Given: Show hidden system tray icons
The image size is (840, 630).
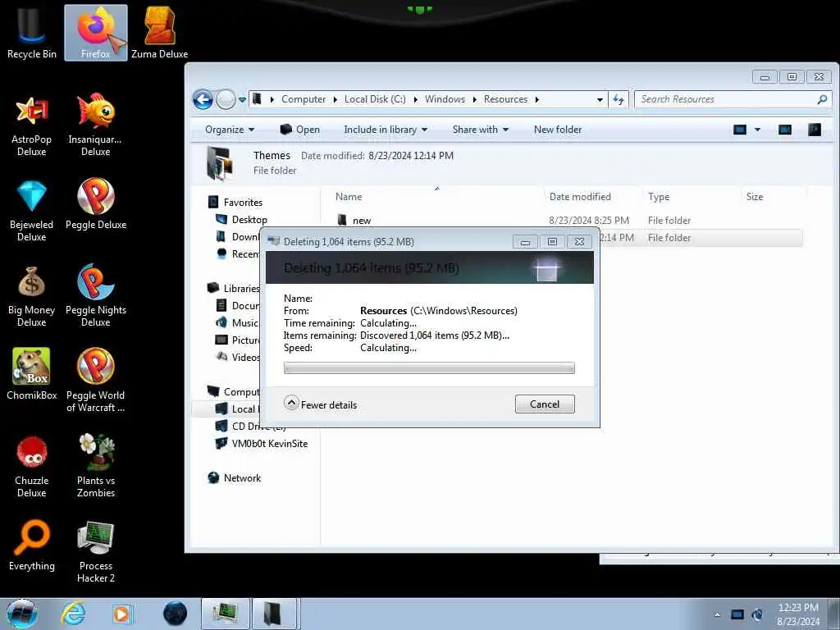Looking at the screenshot, I should 717,614.
